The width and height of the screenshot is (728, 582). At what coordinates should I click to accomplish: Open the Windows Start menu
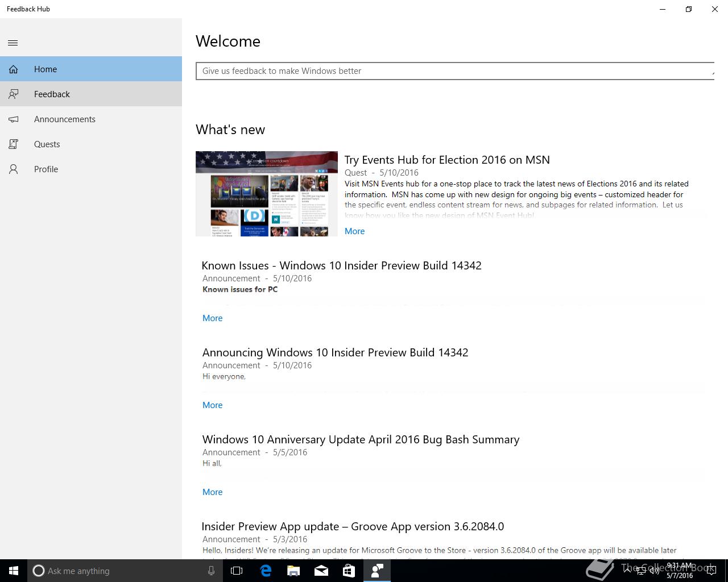pos(14,571)
